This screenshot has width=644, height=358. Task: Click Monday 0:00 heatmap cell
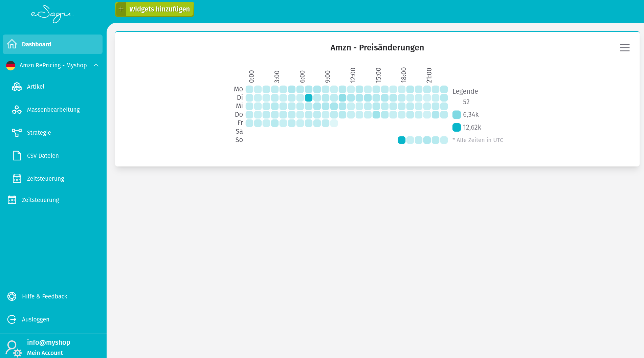[x=249, y=89]
